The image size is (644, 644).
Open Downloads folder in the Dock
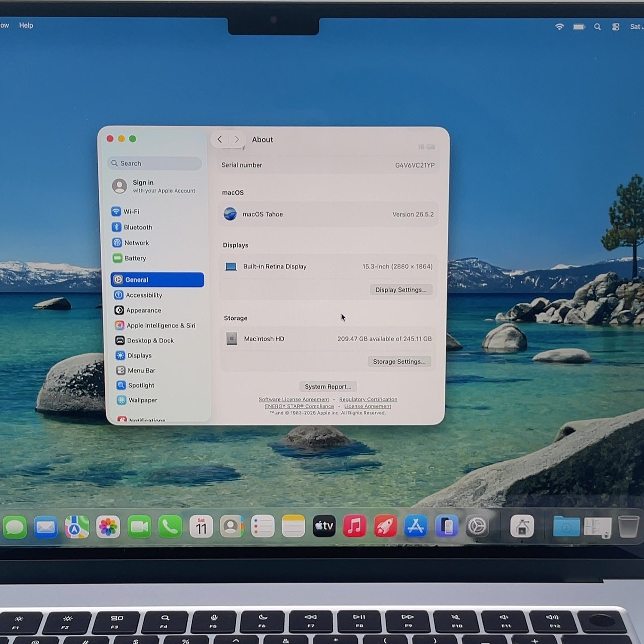coord(566,526)
